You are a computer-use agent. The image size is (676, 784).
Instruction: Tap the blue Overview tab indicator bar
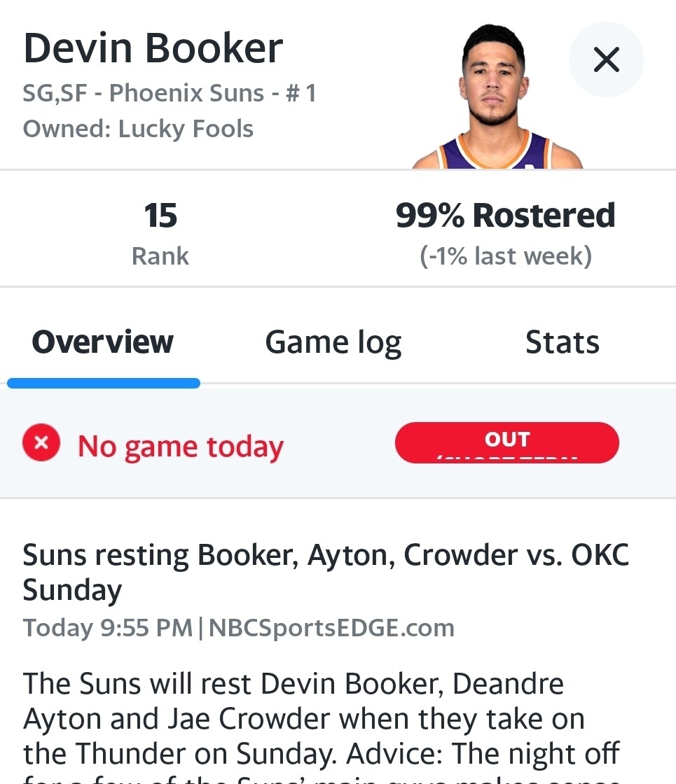pos(104,384)
